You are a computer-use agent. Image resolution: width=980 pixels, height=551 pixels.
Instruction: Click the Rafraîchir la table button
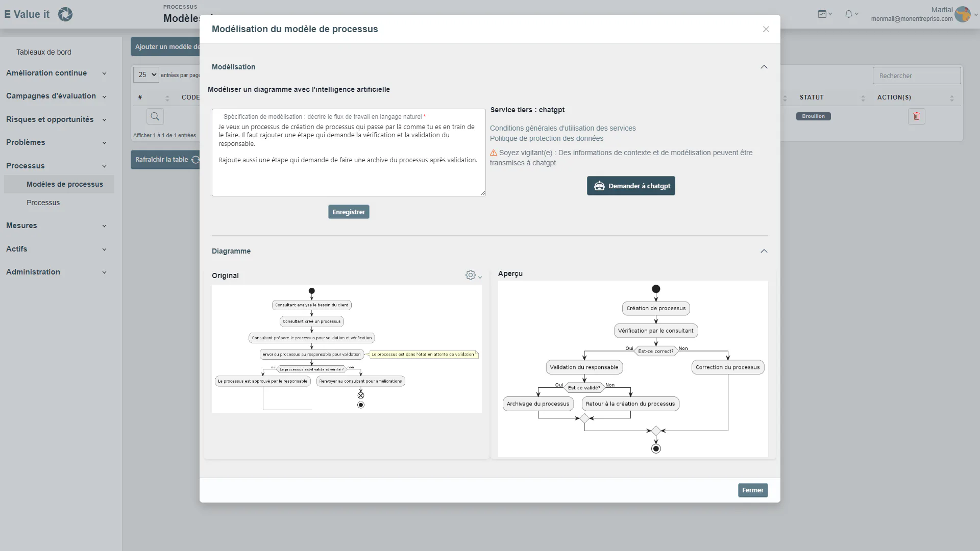(165, 160)
